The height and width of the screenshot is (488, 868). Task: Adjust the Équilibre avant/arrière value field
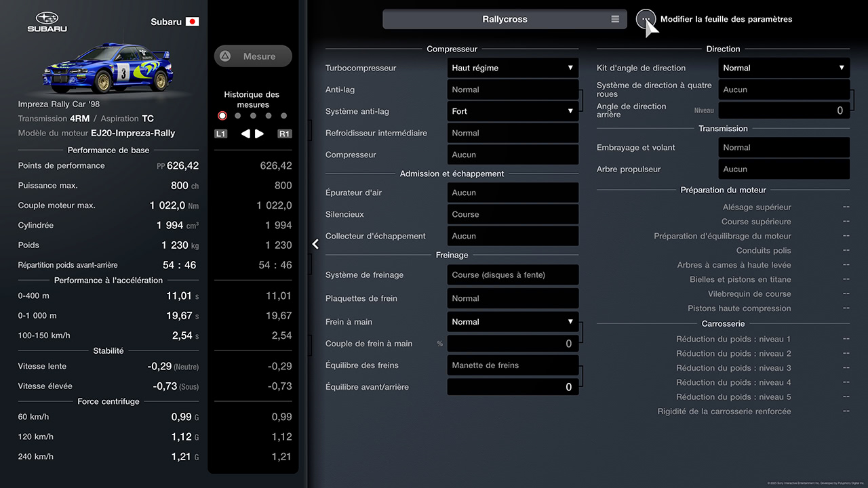pyautogui.click(x=513, y=387)
